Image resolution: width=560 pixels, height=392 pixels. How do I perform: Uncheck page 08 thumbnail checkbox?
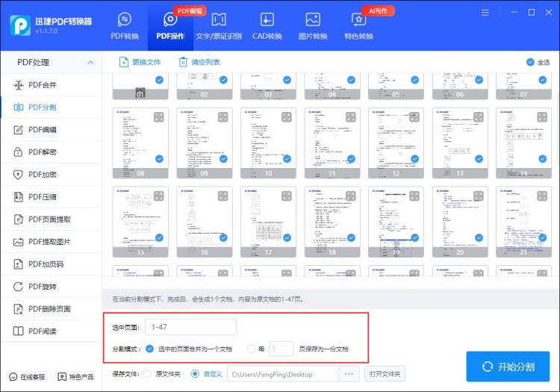click(159, 159)
